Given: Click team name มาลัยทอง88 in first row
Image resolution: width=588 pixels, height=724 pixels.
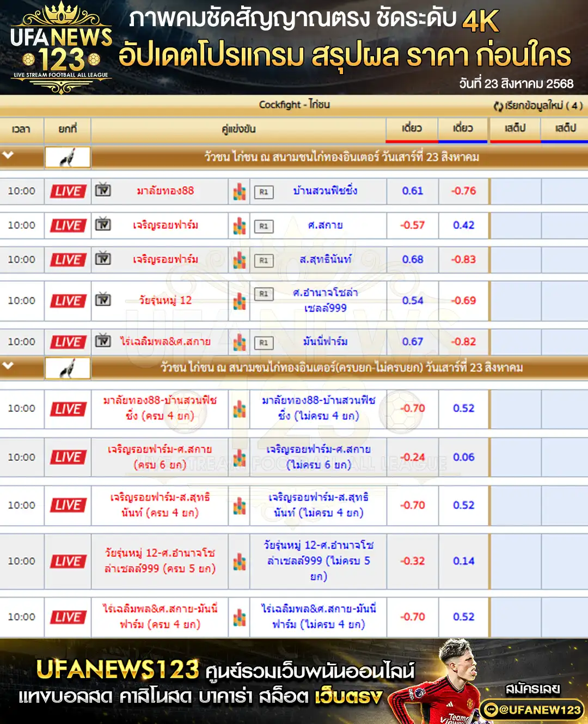Looking at the screenshot, I should (x=165, y=191).
